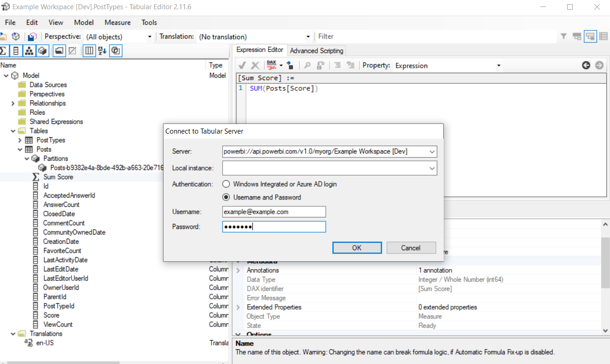
Task: Expand the Annotations property row
Action: pos(238,270)
